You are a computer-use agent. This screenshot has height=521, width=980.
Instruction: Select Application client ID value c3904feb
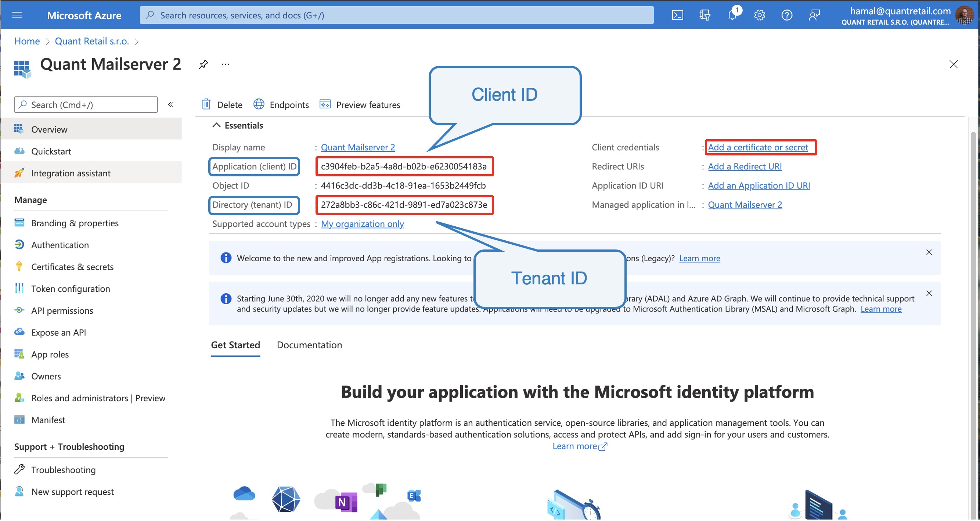[404, 166]
